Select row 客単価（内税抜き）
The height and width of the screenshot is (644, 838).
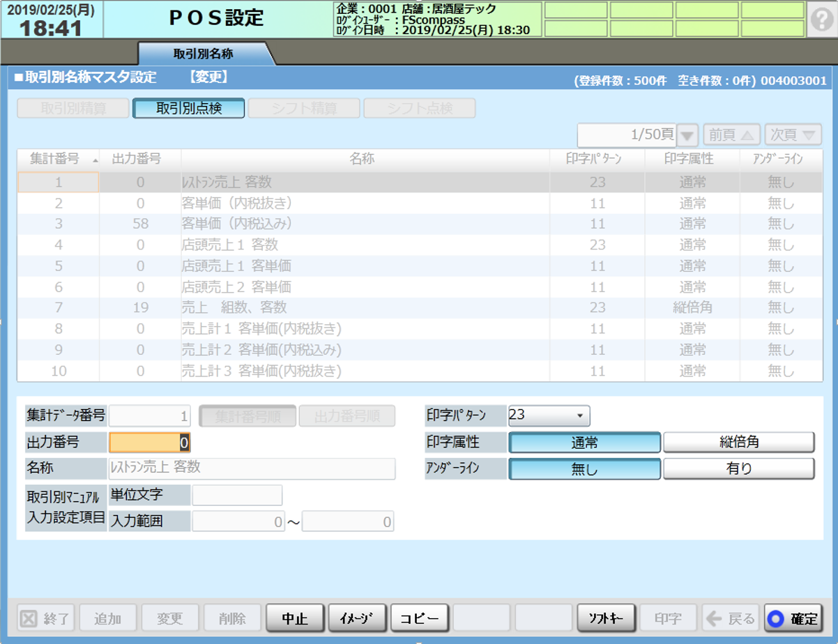(x=419, y=204)
